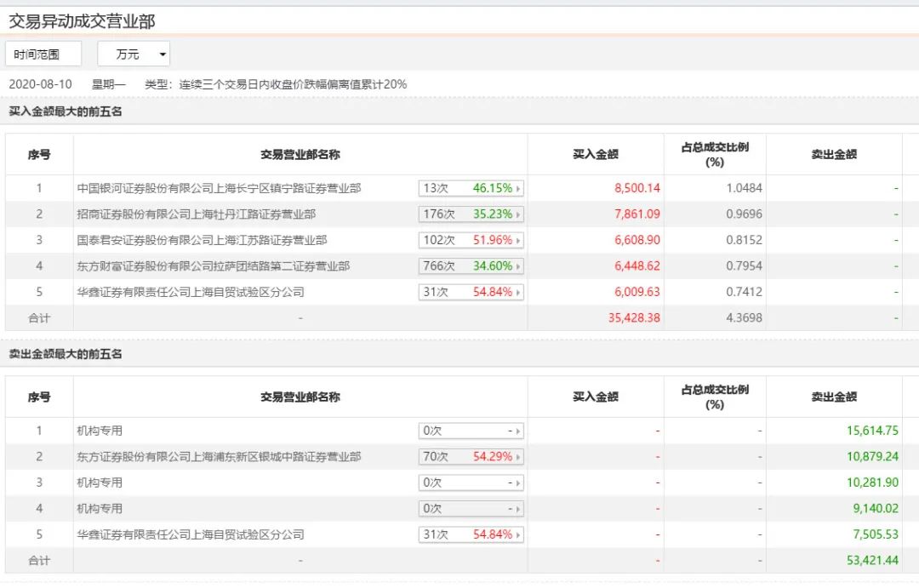The height and width of the screenshot is (588, 919).
Task: Open the 万元 unit dropdown
Action: 134,54
